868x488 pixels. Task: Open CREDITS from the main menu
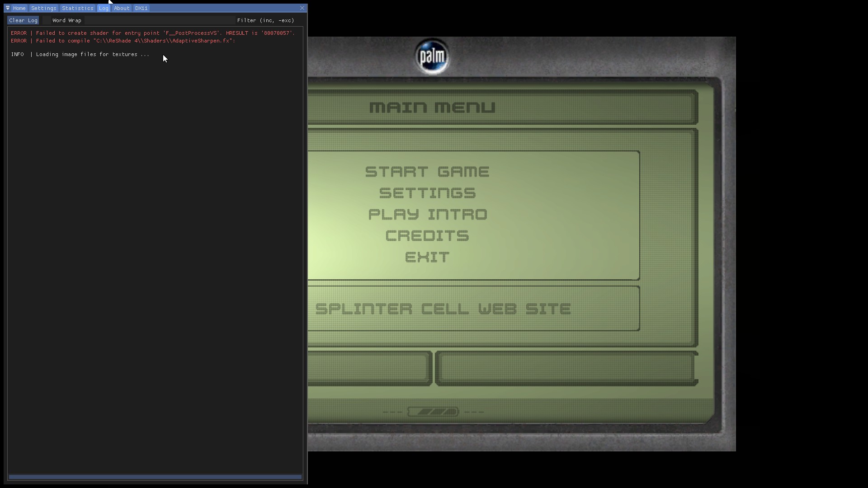pyautogui.click(x=427, y=235)
